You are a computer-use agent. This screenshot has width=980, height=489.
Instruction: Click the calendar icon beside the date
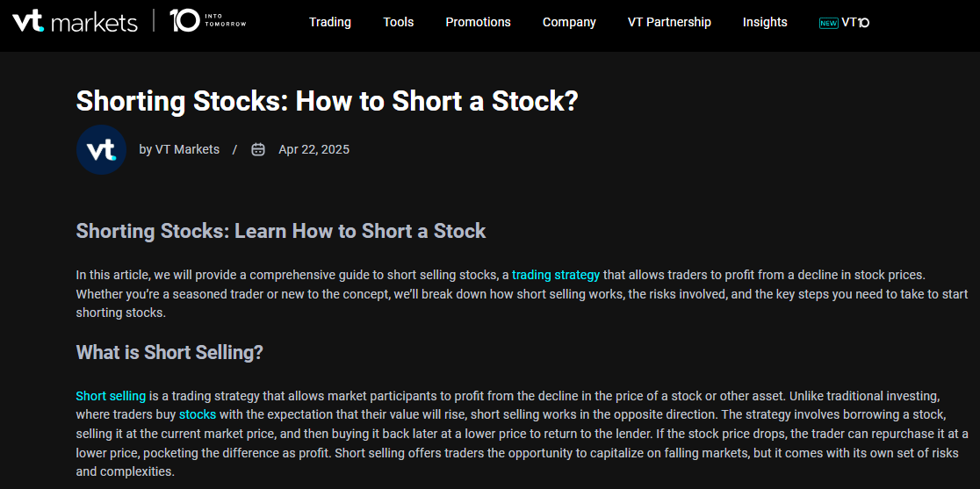258,149
